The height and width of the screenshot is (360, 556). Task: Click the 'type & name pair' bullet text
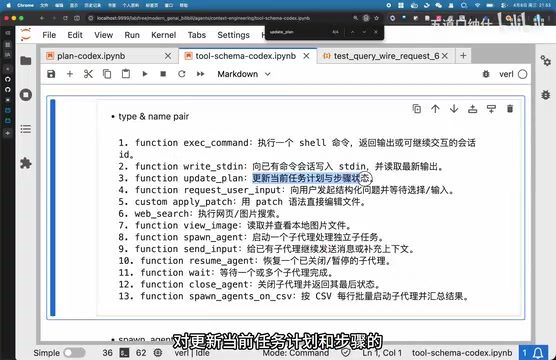click(x=154, y=116)
